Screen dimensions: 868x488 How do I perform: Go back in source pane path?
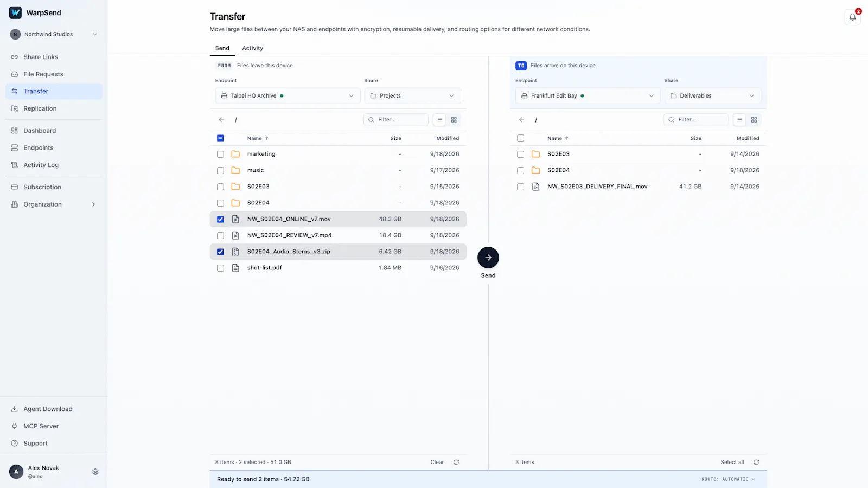tap(221, 120)
